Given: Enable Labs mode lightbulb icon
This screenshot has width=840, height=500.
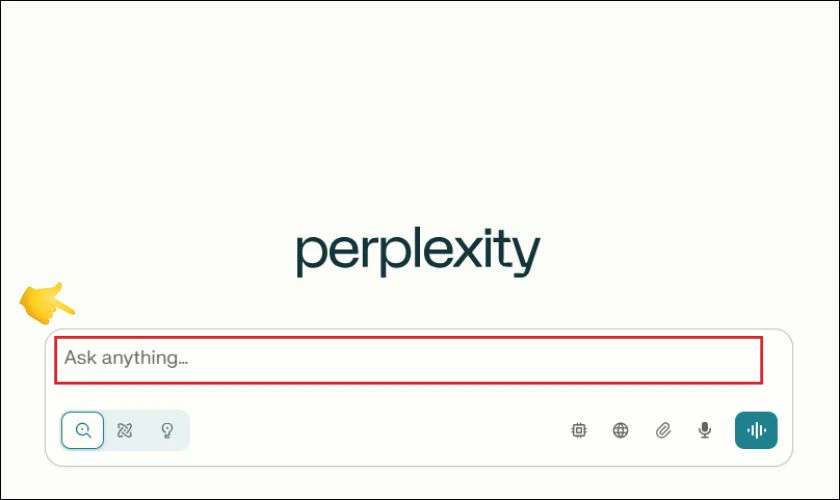Looking at the screenshot, I should (x=167, y=430).
